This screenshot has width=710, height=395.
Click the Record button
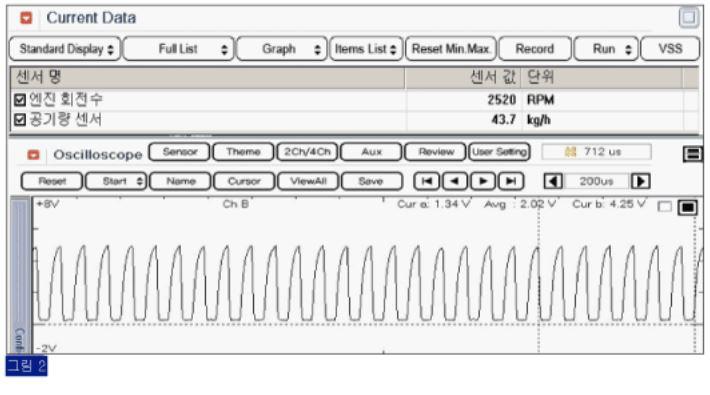535,49
